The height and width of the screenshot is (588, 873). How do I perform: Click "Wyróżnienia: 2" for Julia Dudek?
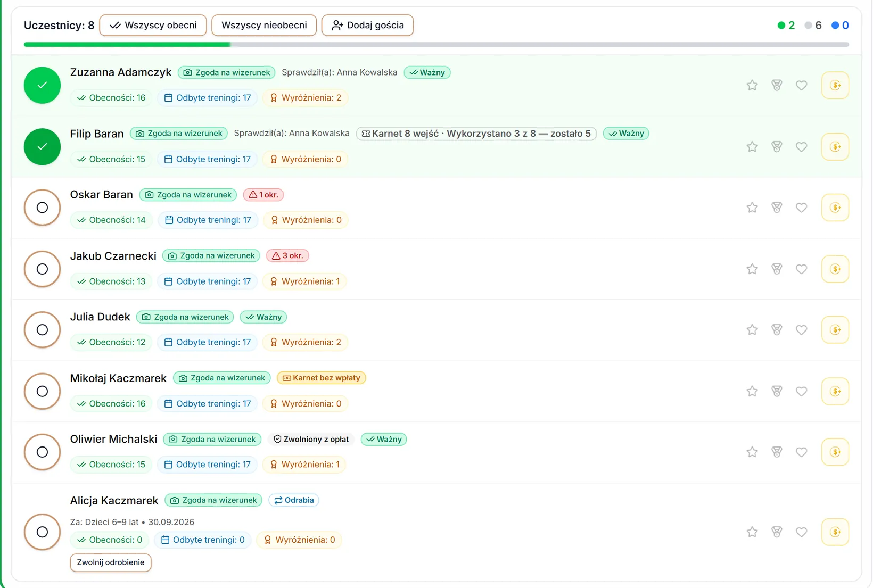coord(306,342)
